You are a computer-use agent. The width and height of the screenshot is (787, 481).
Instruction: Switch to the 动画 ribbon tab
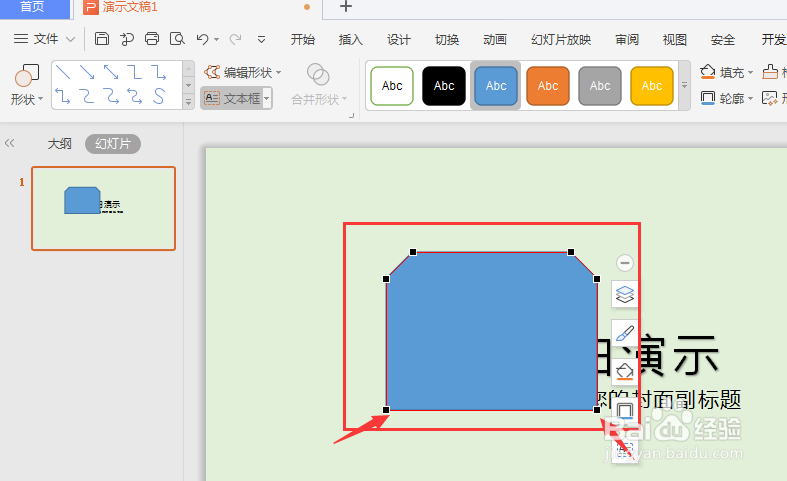click(495, 39)
